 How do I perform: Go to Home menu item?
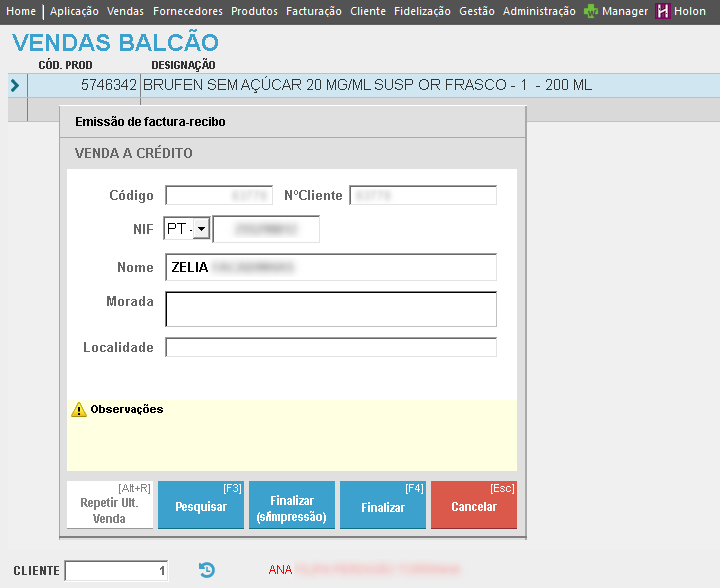pos(21,12)
